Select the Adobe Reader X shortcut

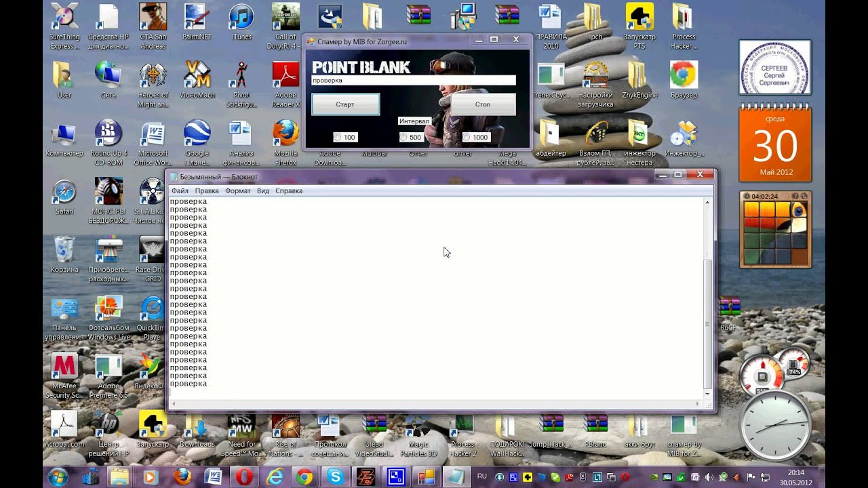pos(285,84)
